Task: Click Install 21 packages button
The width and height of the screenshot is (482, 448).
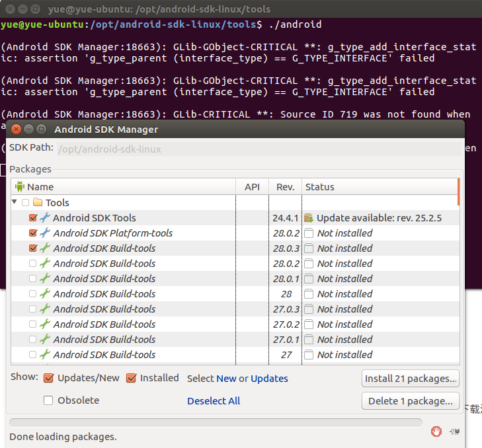Action: [x=411, y=379]
